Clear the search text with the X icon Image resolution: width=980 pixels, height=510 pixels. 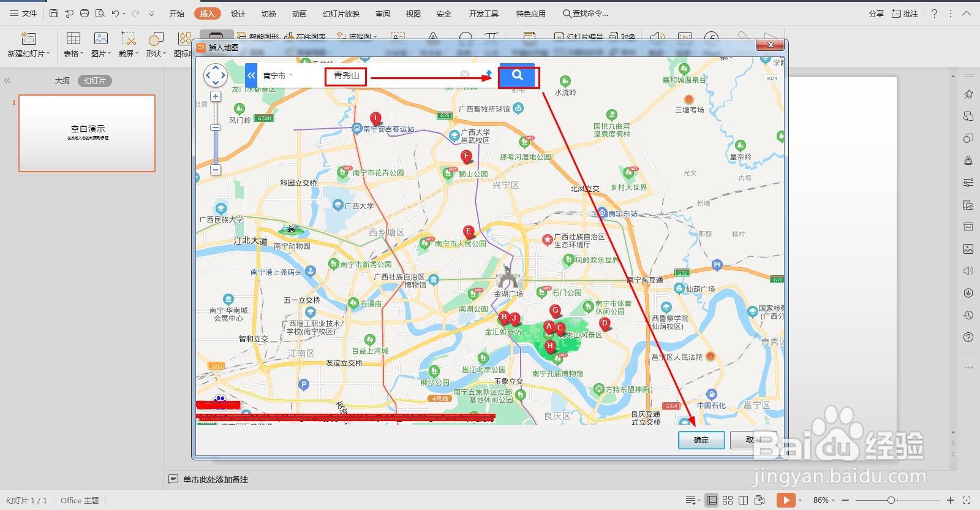click(465, 75)
